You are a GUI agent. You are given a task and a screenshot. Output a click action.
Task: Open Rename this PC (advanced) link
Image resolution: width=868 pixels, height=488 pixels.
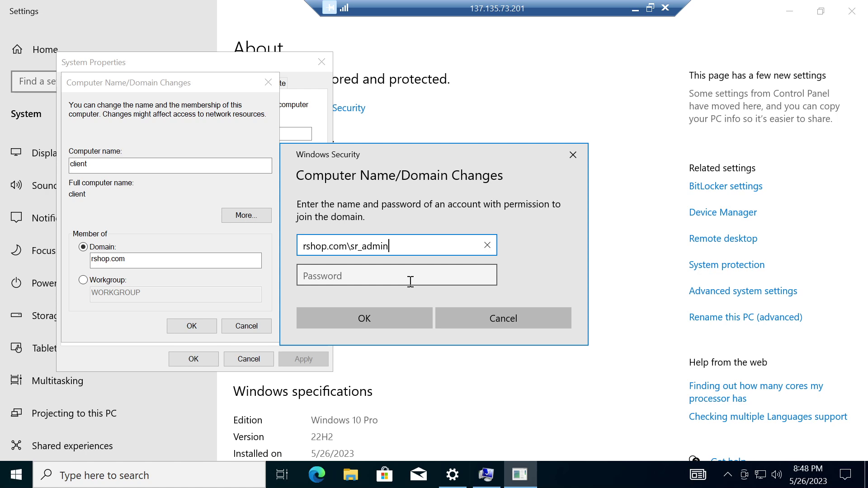coord(745,317)
